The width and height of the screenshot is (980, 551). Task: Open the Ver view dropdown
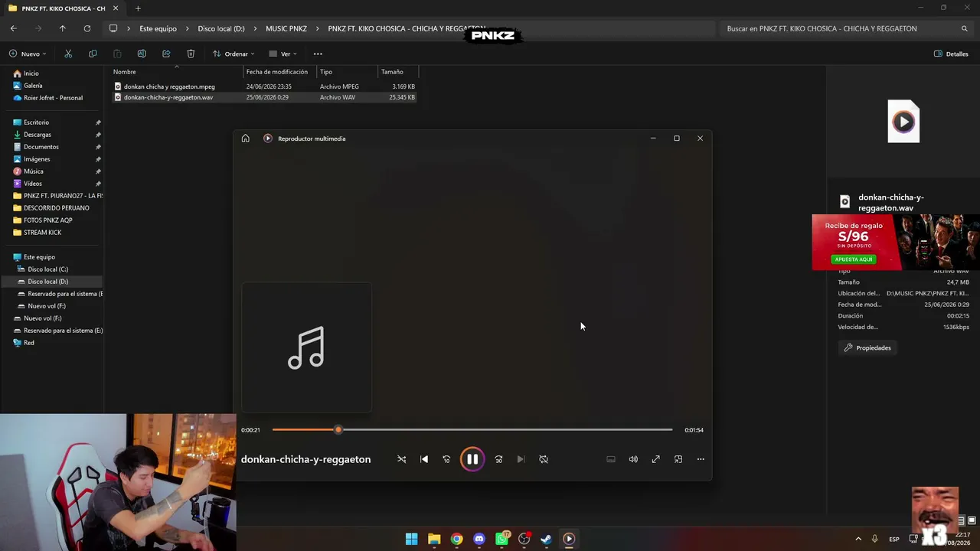point(283,54)
